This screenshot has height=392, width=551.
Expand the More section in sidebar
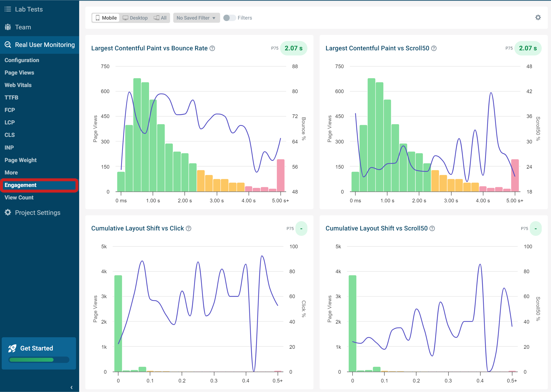coord(11,173)
